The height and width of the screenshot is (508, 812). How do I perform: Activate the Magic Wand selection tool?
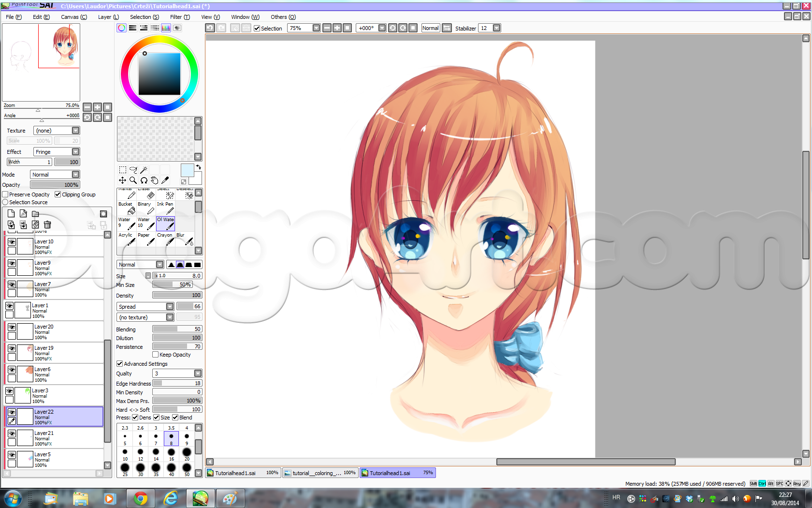click(145, 169)
